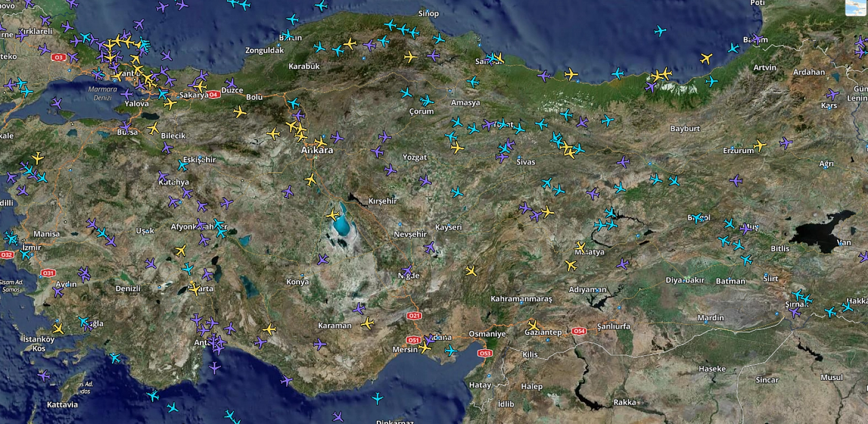The width and height of the screenshot is (868, 424).
Task: Select yellow aircraft right of Erzurum label
Action: 760,145
